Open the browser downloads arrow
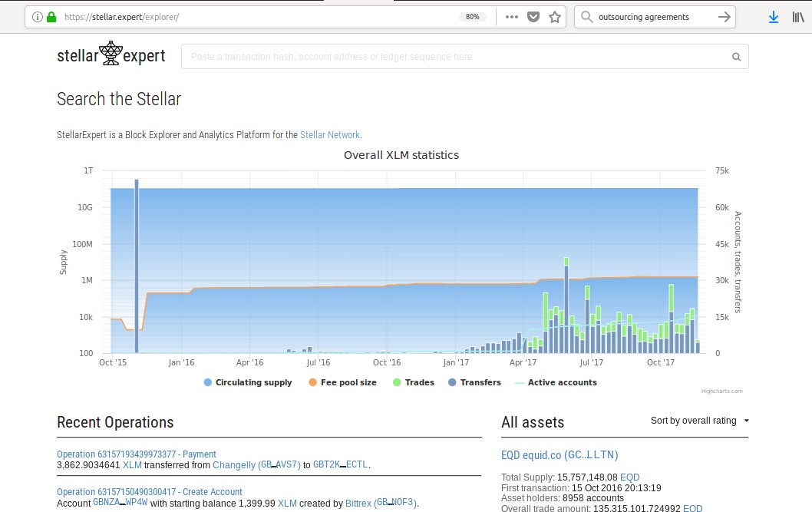This screenshot has height=512, width=812. pyautogui.click(x=773, y=17)
